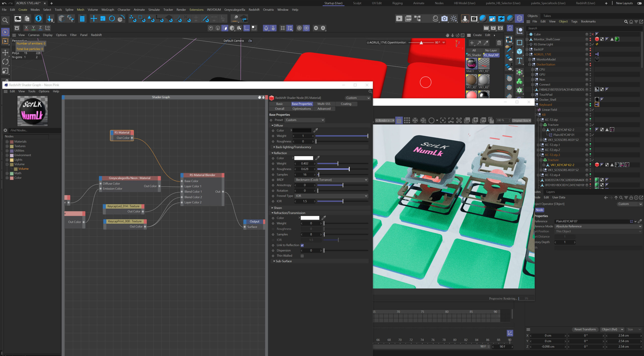Expand the Materials node category

7,142
